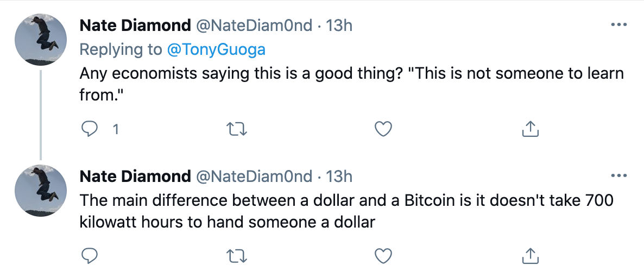Screen dimensions: 644x277
Task: Reply to the economists tweet
Action: pyautogui.click(x=89, y=129)
